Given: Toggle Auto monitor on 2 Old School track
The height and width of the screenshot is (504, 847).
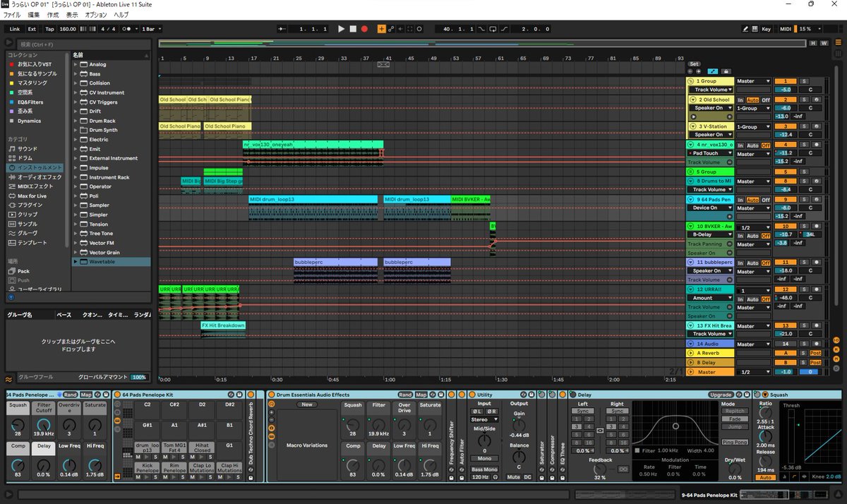Looking at the screenshot, I should tap(755, 100).
